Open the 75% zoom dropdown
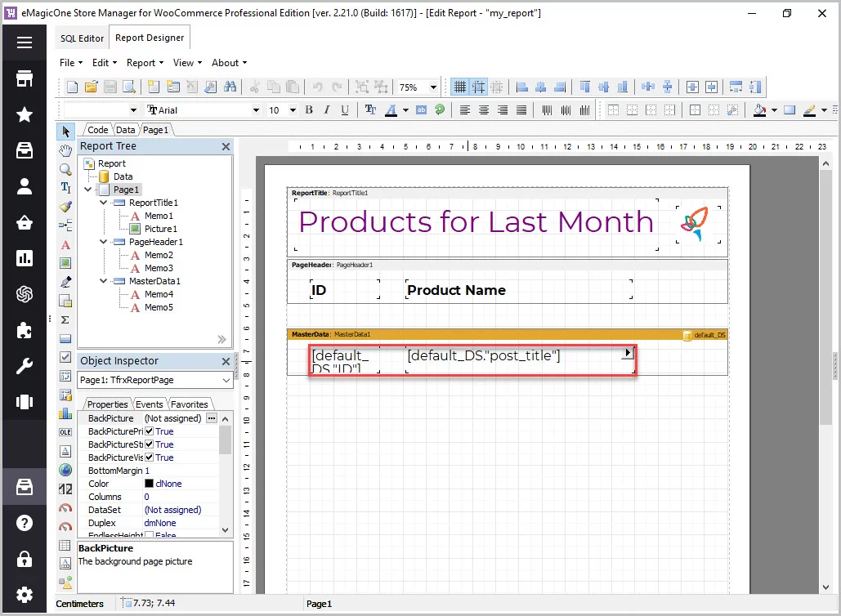The image size is (841, 616). pos(432,87)
